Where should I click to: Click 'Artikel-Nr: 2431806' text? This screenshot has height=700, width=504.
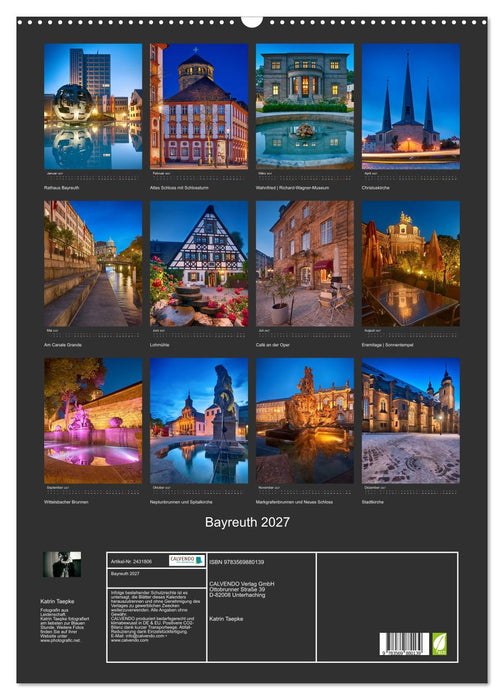131,562
